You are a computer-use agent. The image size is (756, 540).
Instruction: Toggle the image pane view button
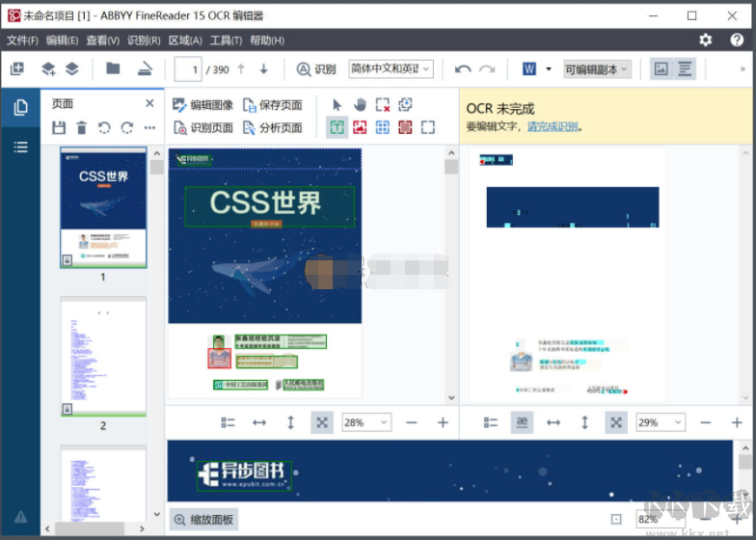tap(661, 69)
